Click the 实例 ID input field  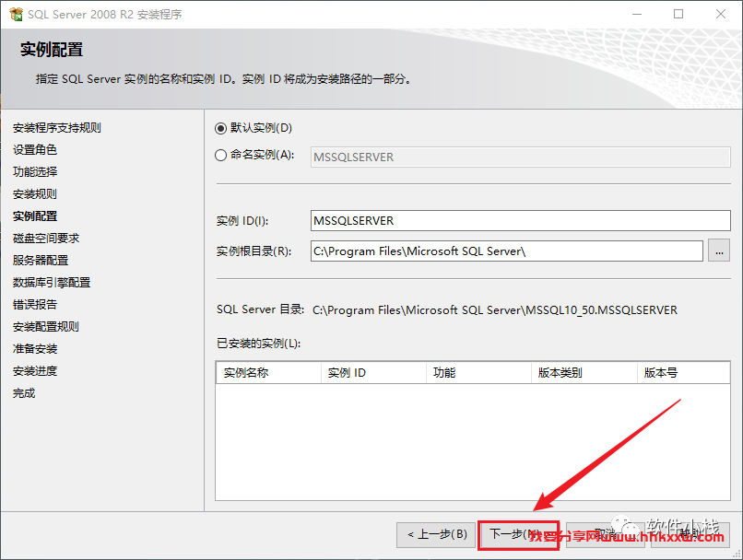pos(520,220)
